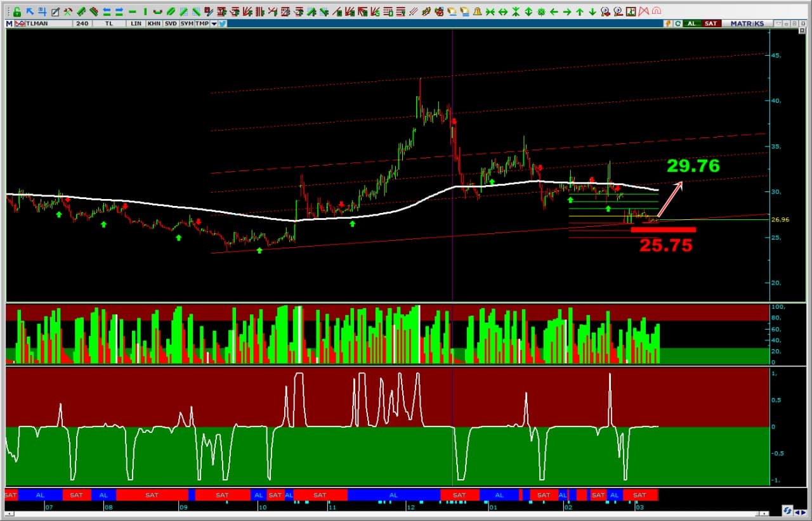Click the TMP template option
Image resolution: width=812 pixels, height=521 pixels.
[202, 23]
